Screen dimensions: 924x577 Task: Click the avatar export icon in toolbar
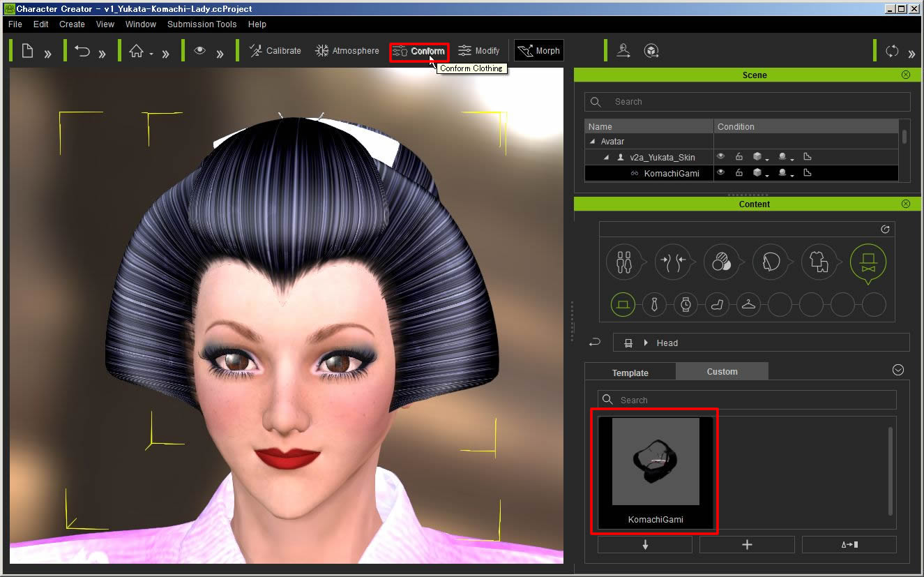624,51
